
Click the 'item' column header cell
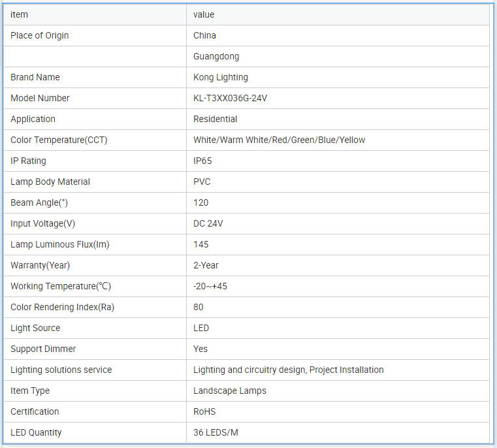click(20, 14)
